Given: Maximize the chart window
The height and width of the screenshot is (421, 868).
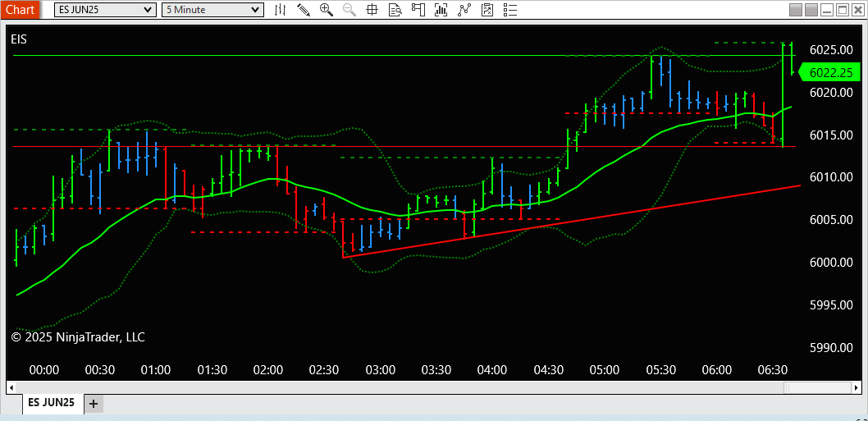Looking at the screenshot, I should (842, 9).
